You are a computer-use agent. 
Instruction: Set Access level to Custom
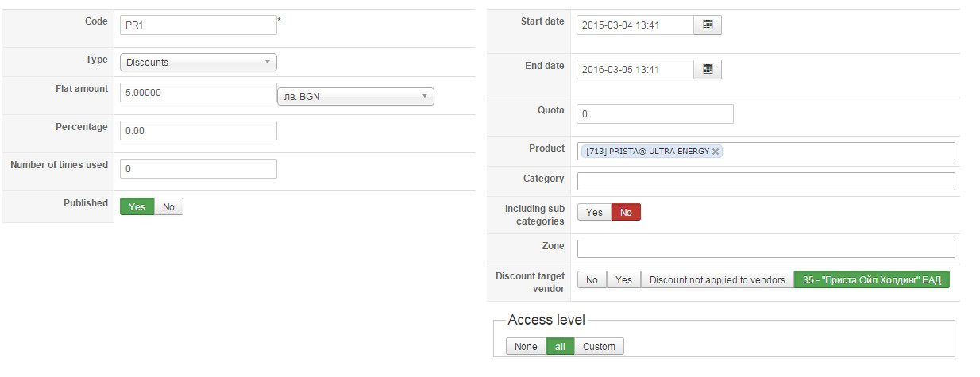(x=600, y=346)
